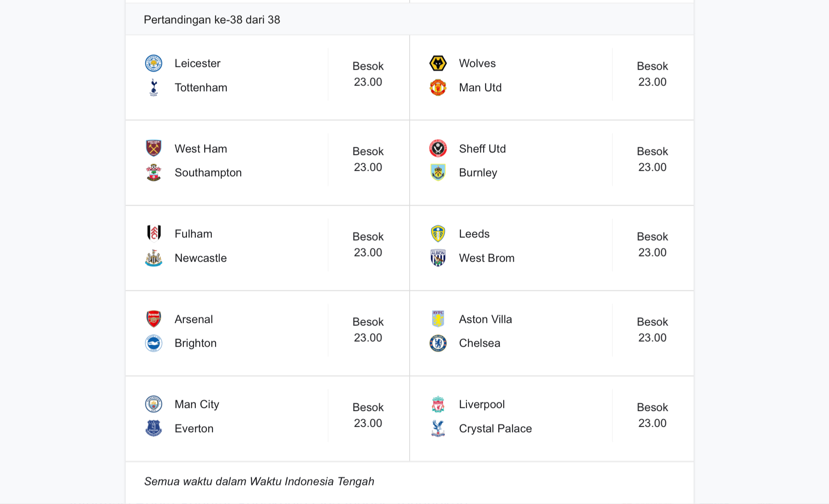Click the Crystal Palace club crest

pyautogui.click(x=438, y=429)
